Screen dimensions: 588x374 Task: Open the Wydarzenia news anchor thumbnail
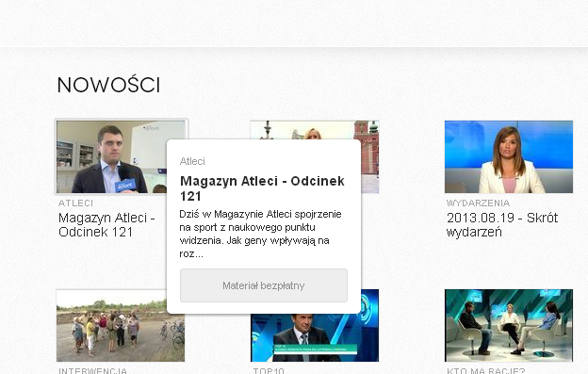pos(509,156)
